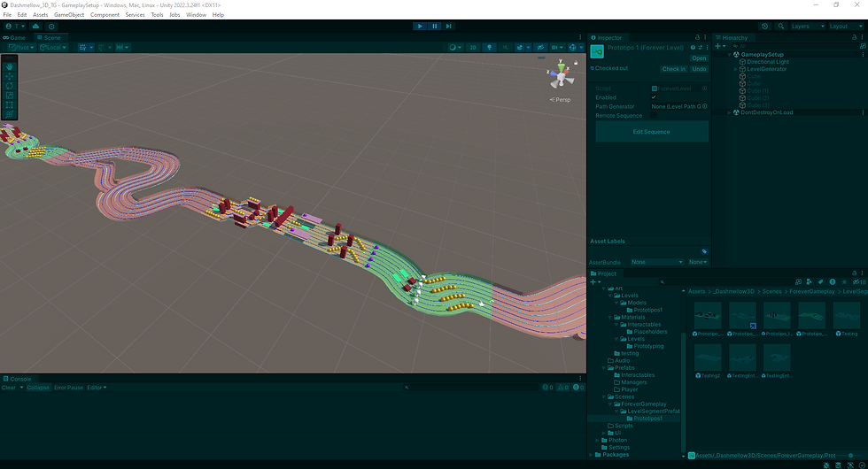Click the Project panel asset search icon
868x469 pixels.
(663, 282)
